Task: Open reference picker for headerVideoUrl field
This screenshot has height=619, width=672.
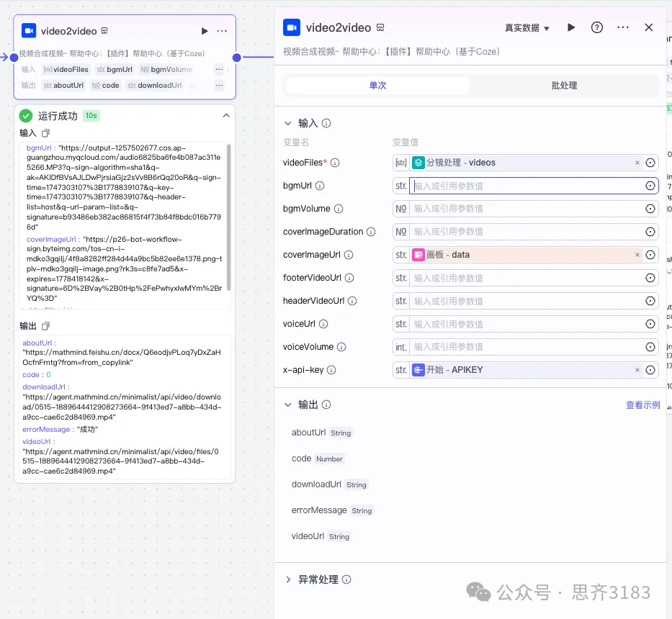Action: point(650,301)
